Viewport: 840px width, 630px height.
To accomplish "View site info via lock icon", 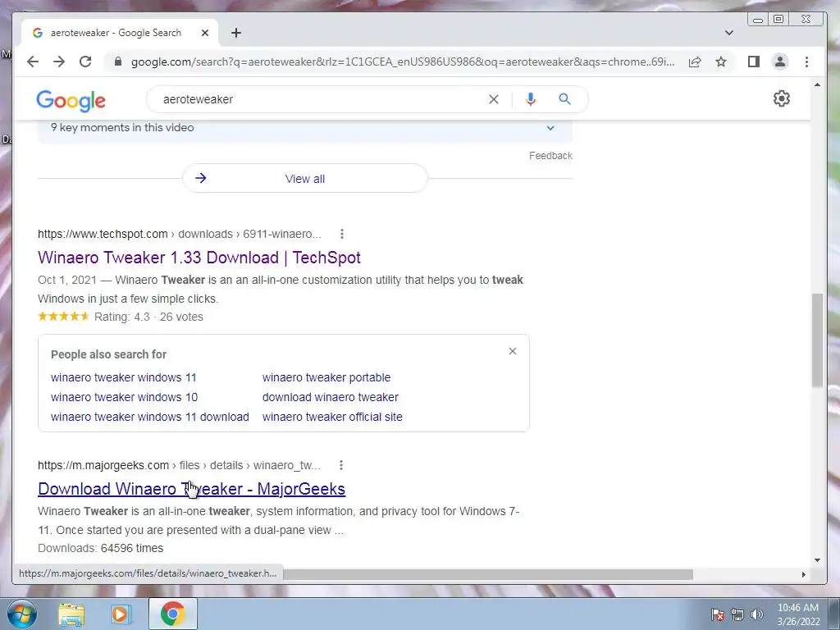I will coord(118,62).
